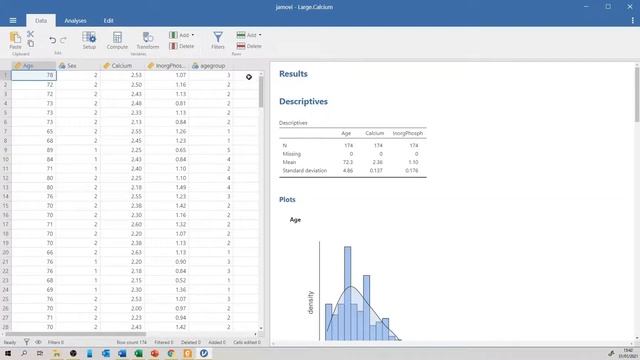
Task: Open Outlook from the taskbar
Action: (x=106, y=353)
